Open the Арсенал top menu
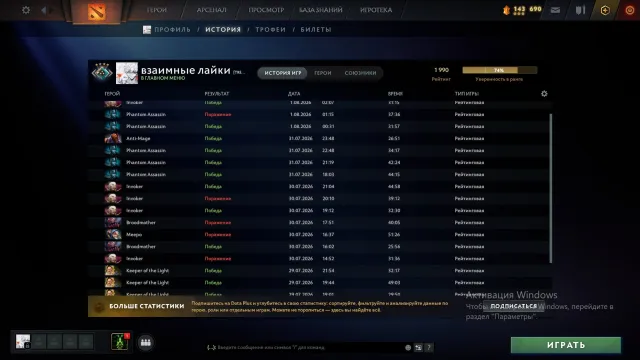The height and width of the screenshot is (360, 640). click(x=211, y=10)
